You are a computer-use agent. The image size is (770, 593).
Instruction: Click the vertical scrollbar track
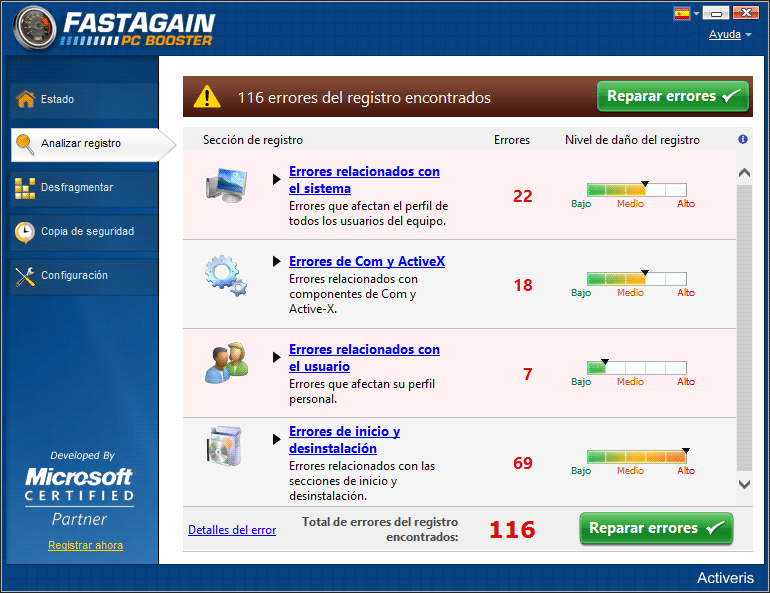coord(744,328)
